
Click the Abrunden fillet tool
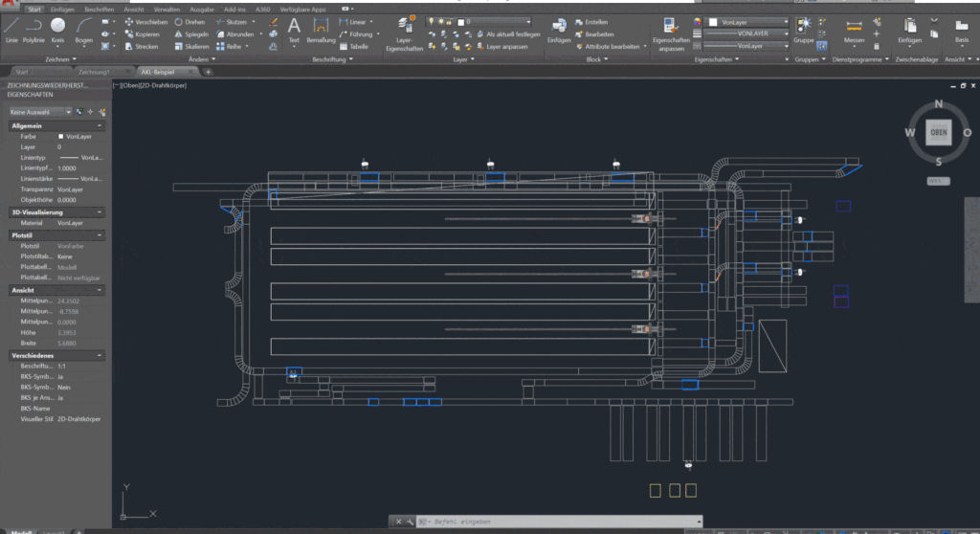(235, 34)
